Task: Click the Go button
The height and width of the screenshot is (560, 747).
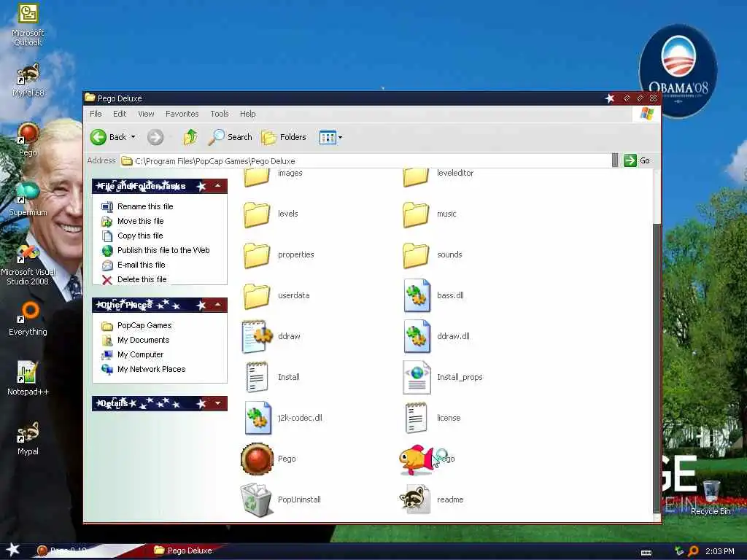Action: [637, 160]
